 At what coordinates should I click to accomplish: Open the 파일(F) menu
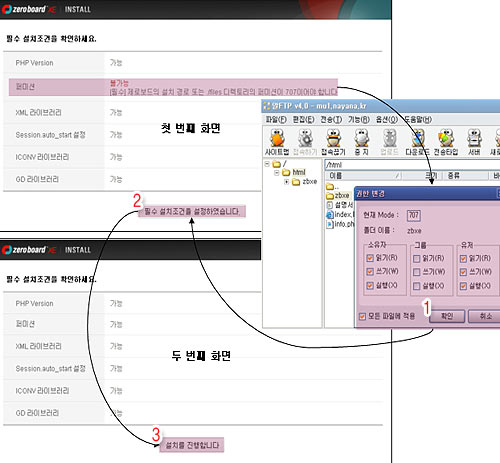point(276,119)
